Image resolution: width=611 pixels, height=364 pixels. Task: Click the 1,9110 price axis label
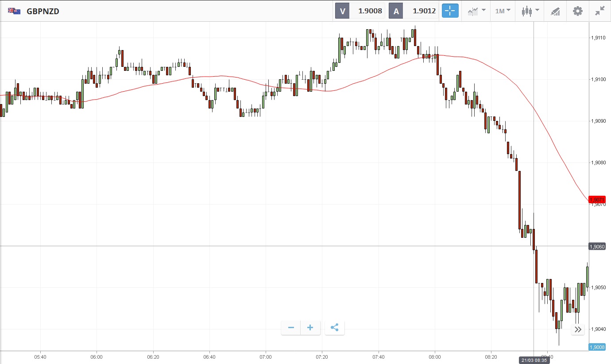click(598, 38)
